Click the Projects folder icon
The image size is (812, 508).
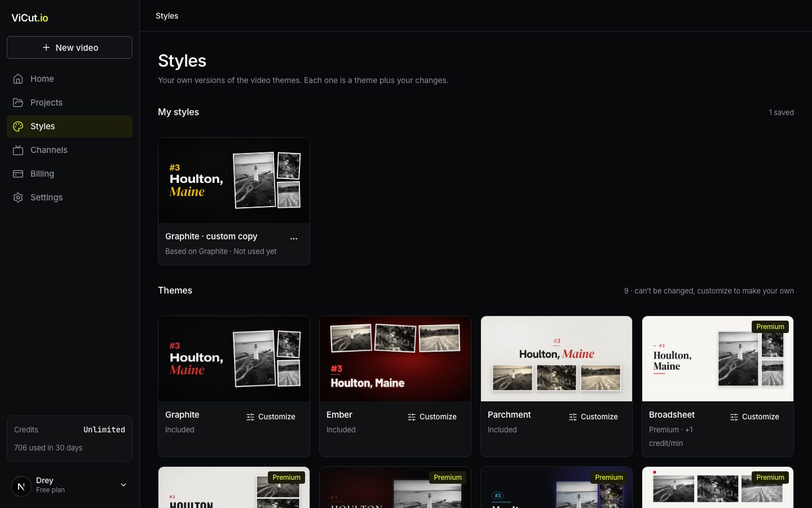[18, 103]
